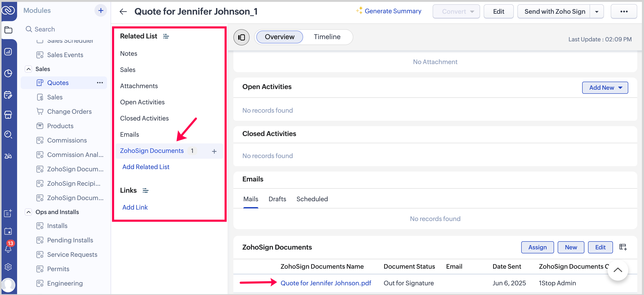Switch to the Timeline view

[x=327, y=37]
